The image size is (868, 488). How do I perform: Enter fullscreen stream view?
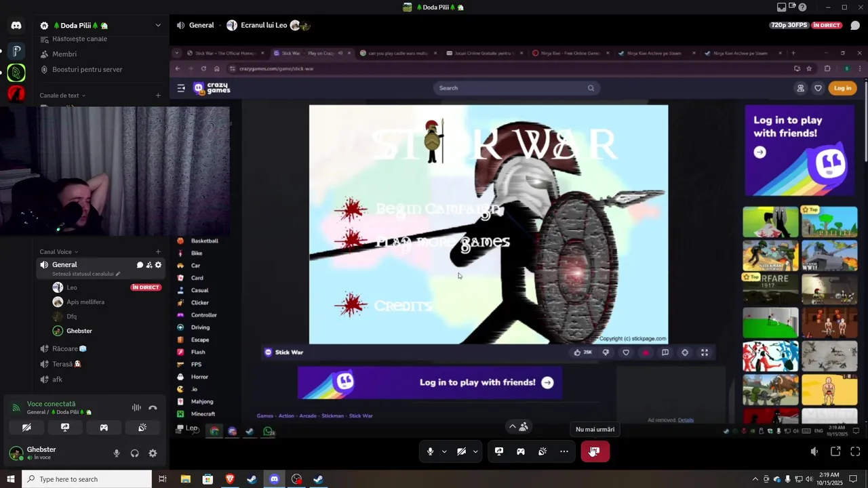[855, 451]
